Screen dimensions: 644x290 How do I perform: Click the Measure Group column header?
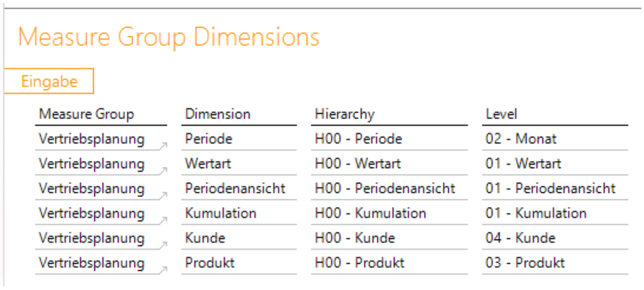coord(86,114)
